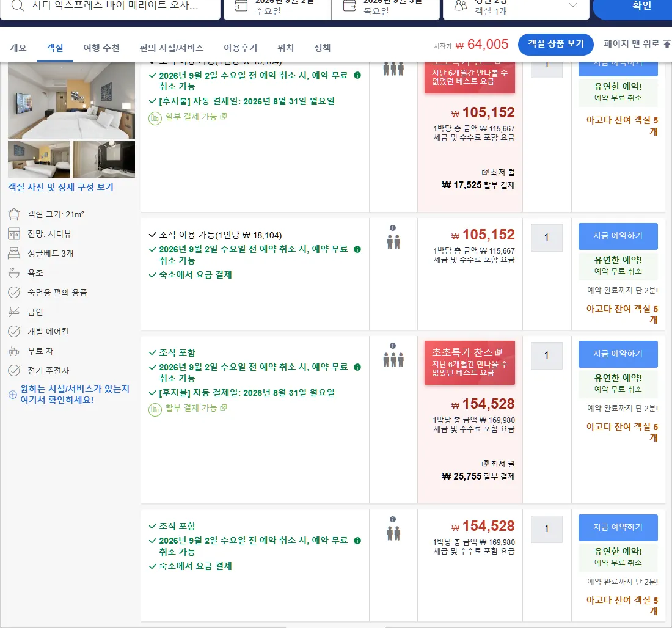Open the 여행 추천 tab
This screenshot has height=628, width=672.
(x=101, y=48)
